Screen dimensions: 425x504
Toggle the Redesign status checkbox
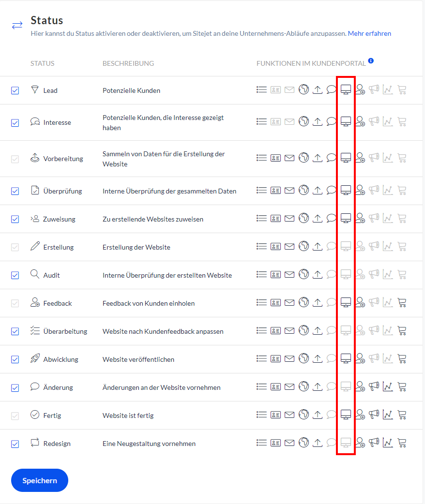15,444
